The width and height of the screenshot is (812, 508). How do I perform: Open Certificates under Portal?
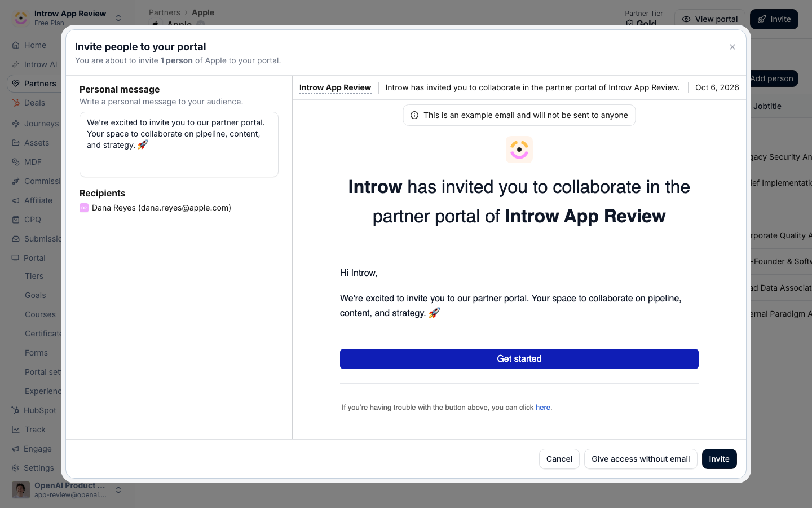tap(43, 334)
